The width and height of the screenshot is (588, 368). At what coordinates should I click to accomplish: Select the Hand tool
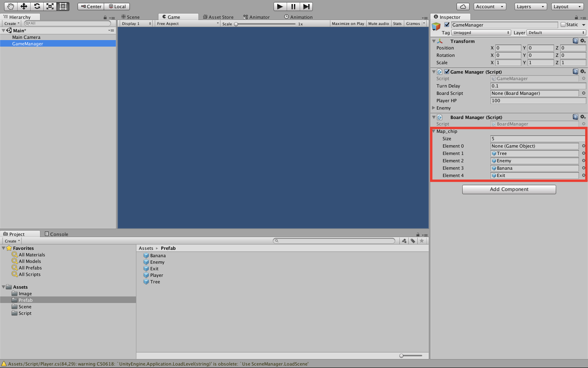click(10, 7)
